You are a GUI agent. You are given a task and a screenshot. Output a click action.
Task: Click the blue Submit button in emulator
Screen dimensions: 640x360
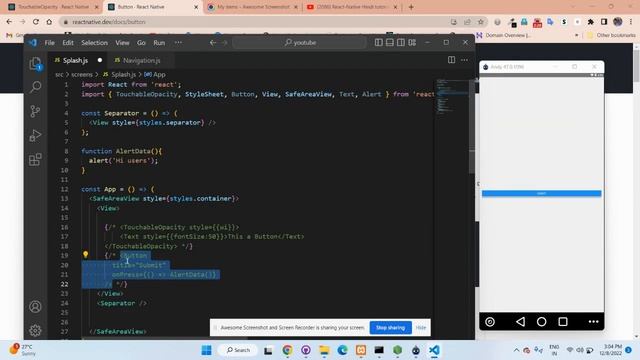(x=541, y=193)
